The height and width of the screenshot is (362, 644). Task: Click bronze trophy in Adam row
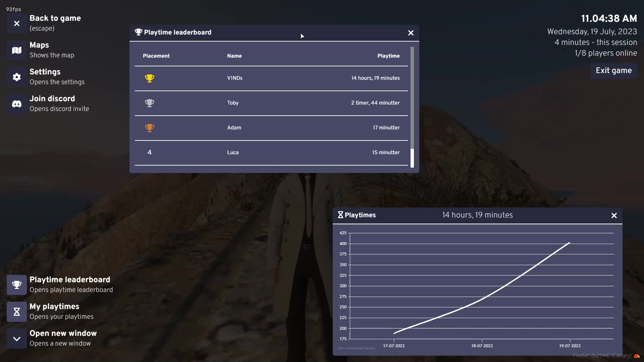point(150,128)
